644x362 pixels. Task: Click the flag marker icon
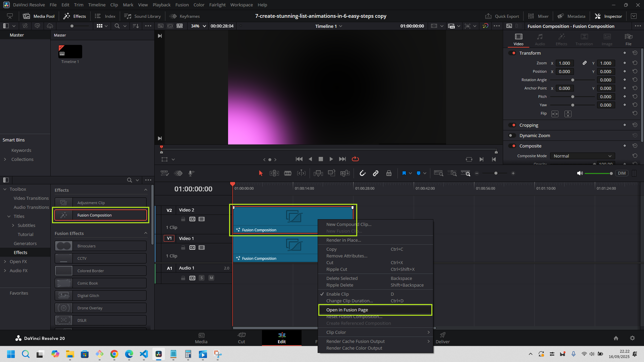tap(404, 173)
